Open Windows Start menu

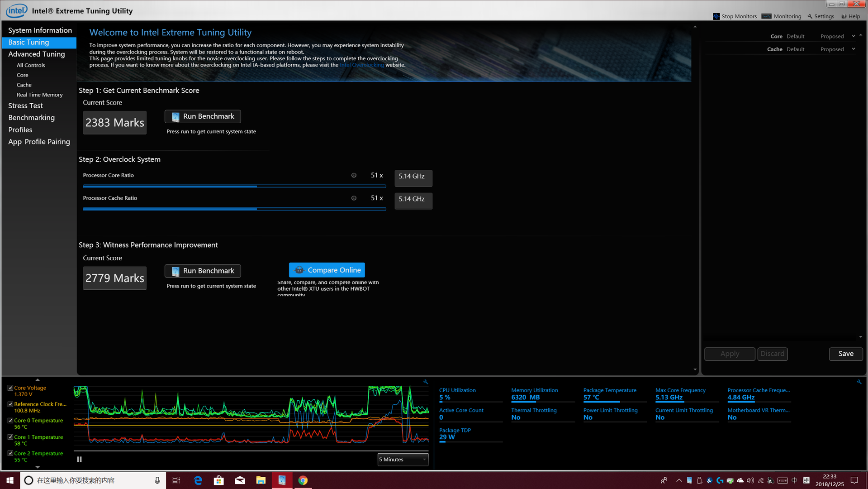[x=10, y=480]
